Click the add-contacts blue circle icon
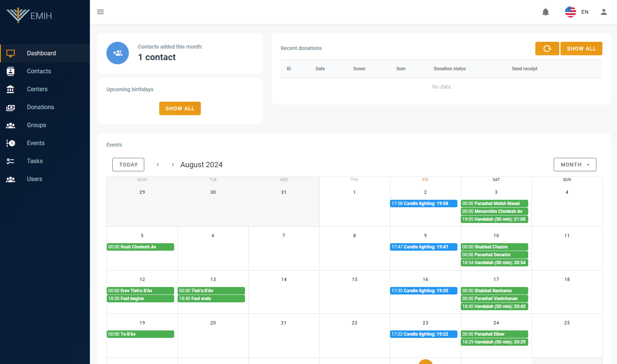Viewport: 617px width, 364px height. point(117,53)
